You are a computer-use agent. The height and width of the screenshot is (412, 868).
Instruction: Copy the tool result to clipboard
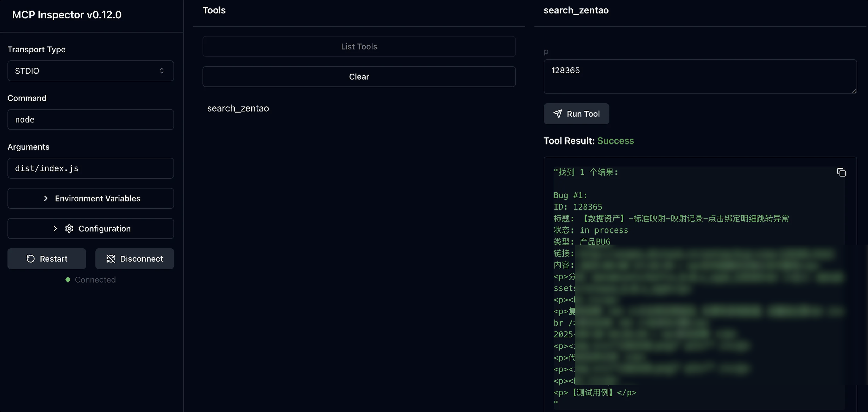841,172
